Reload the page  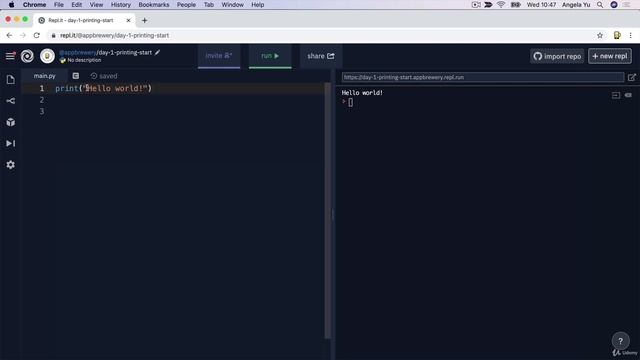tap(37, 36)
